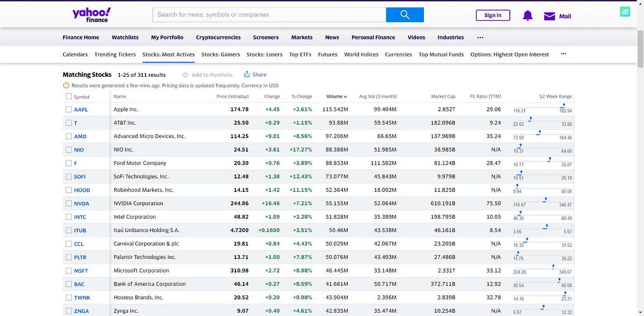The height and width of the screenshot is (316, 644).
Task: Open notifications via the bell icon
Action: click(527, 16)
